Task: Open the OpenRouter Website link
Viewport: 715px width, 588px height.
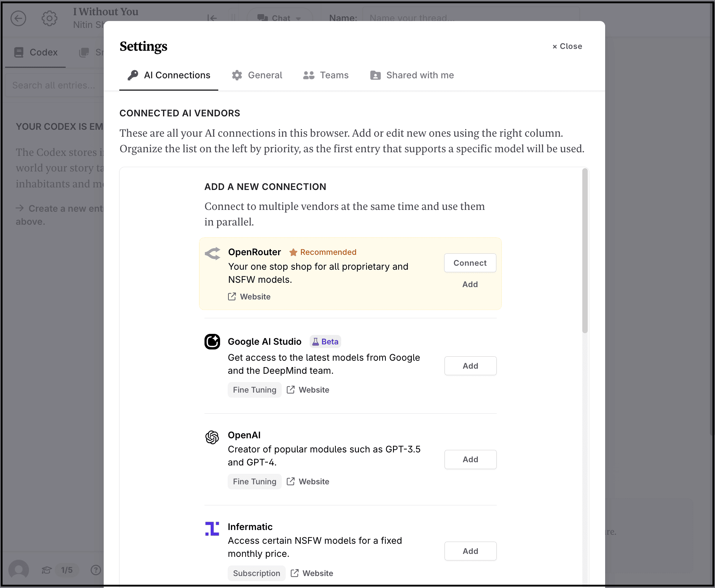Action: pos(249,297)
